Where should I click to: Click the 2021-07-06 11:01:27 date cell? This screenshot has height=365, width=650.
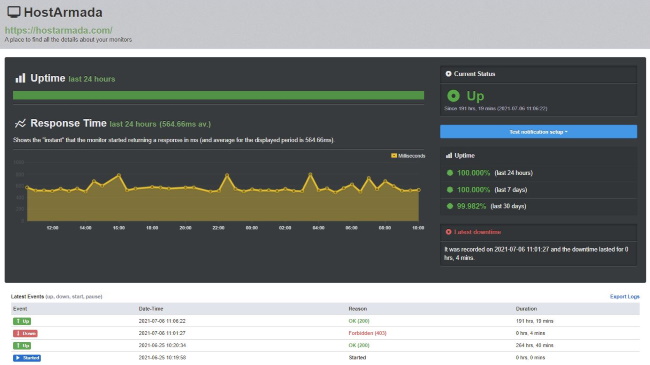pyautogui.click(x=162, y=333)
